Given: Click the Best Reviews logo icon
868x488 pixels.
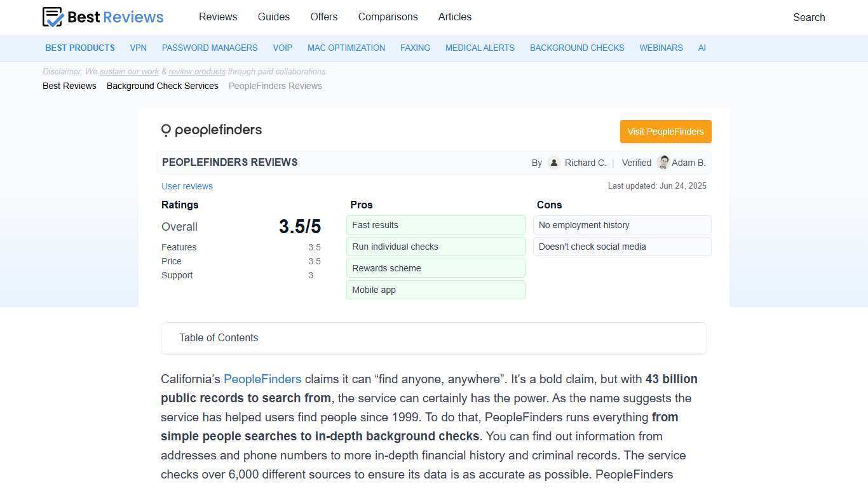Looking at the screenshot, I should (52, 17).
